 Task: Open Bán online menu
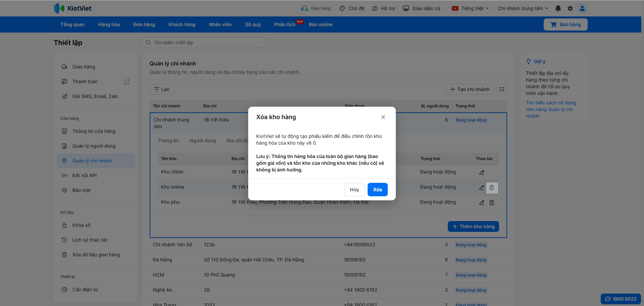321,24
